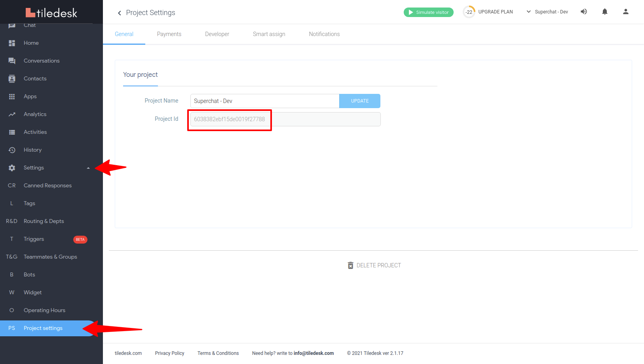
Task: Toggle sound with the speaker icon
Action: click(x=584, y=11)
